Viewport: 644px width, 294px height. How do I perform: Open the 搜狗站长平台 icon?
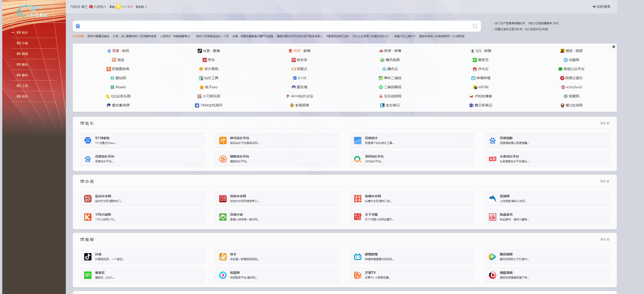pyautogui.click(x=223, y=159)
